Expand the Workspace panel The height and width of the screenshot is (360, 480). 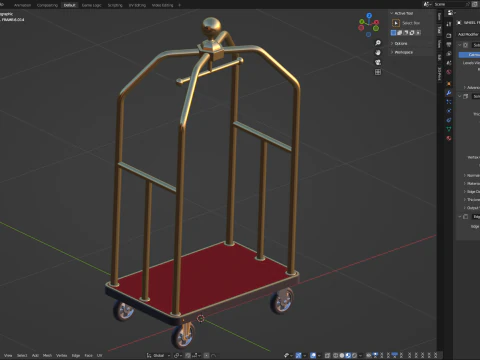tap(392, 52)
